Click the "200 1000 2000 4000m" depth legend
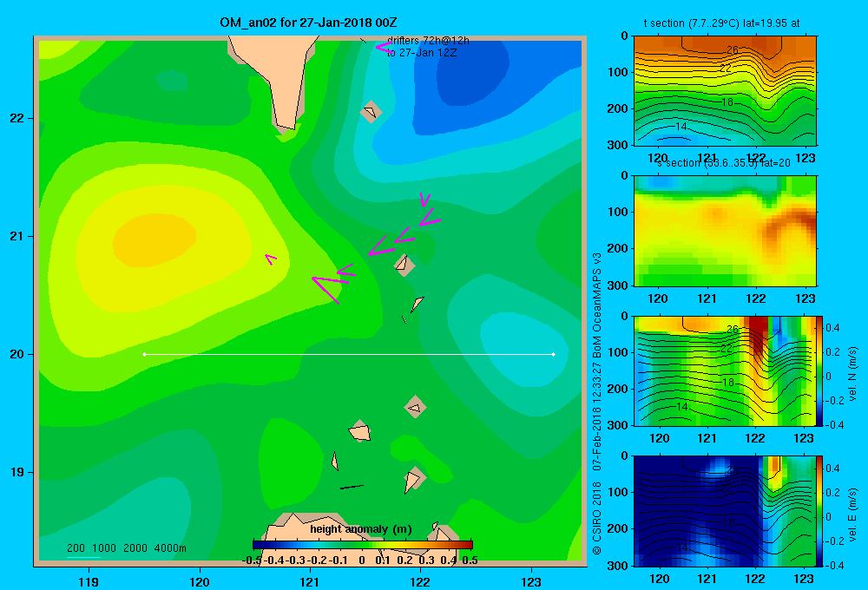The width and height of the screenshot is (868, 590). tap(126, 548)
